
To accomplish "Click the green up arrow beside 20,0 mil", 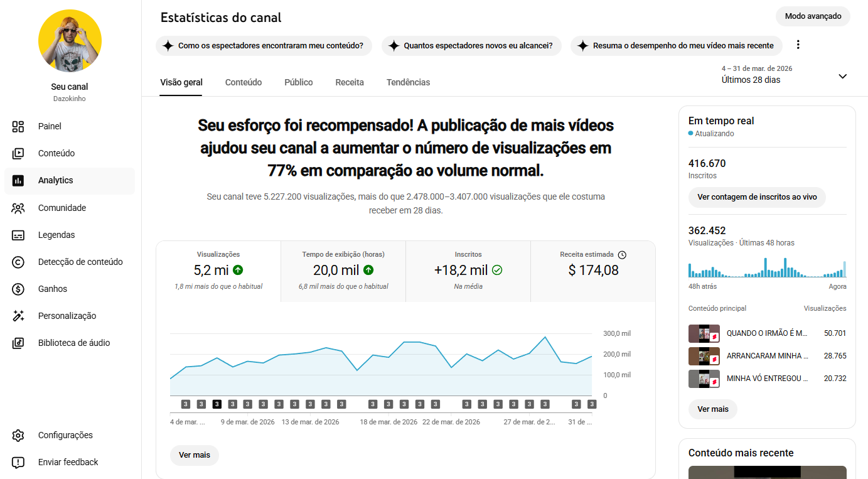I will pyautogui.click(x=368, y=270).
